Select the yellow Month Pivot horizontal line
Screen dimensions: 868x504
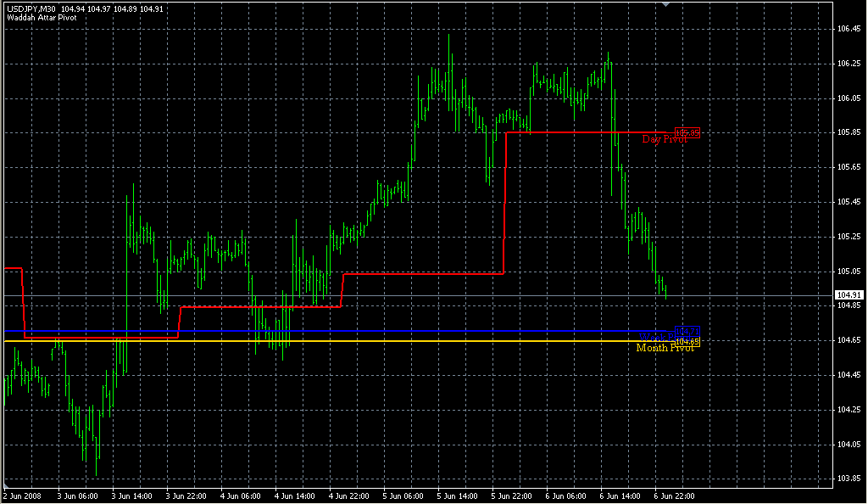coord(332,341)
